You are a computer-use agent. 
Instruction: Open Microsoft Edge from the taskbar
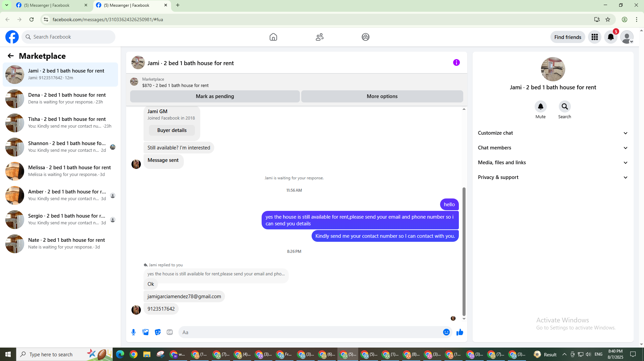point(120,354)
